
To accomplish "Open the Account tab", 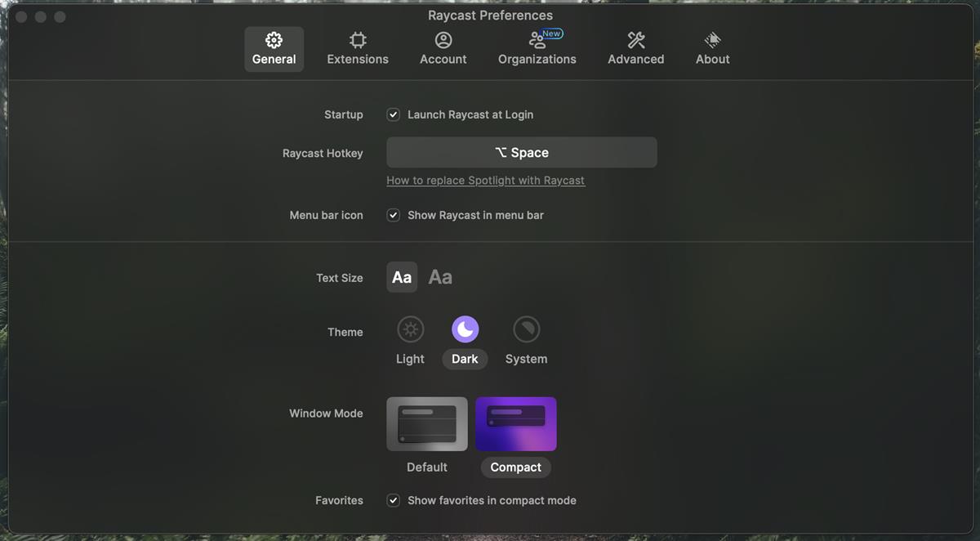I will coord(443,49).
